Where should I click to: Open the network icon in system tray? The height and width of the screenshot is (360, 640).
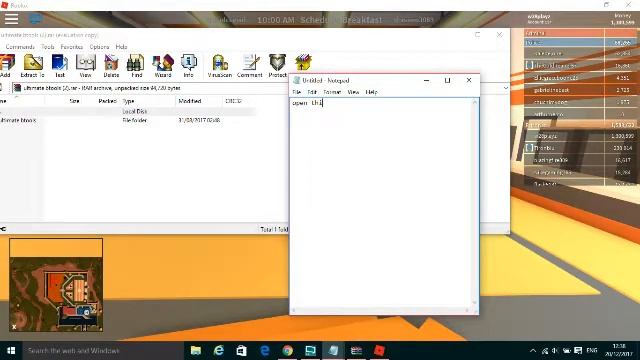click(544, 351)
